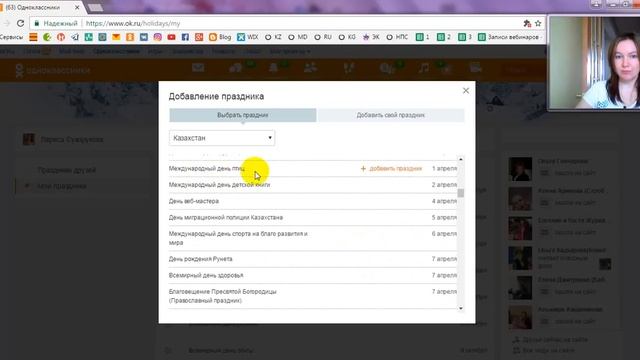Open the spreadsheet bookmark labeled 3
Screen dimensions: 640x360
coord(465,37)
